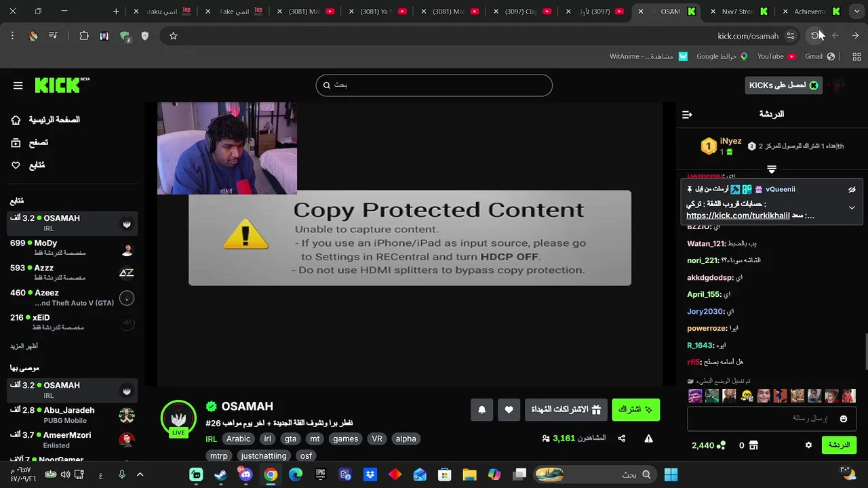The width and height of the screenshot is (868, 488).
Task: Open xEiD channel in sidebar
Action: [72, 322]
